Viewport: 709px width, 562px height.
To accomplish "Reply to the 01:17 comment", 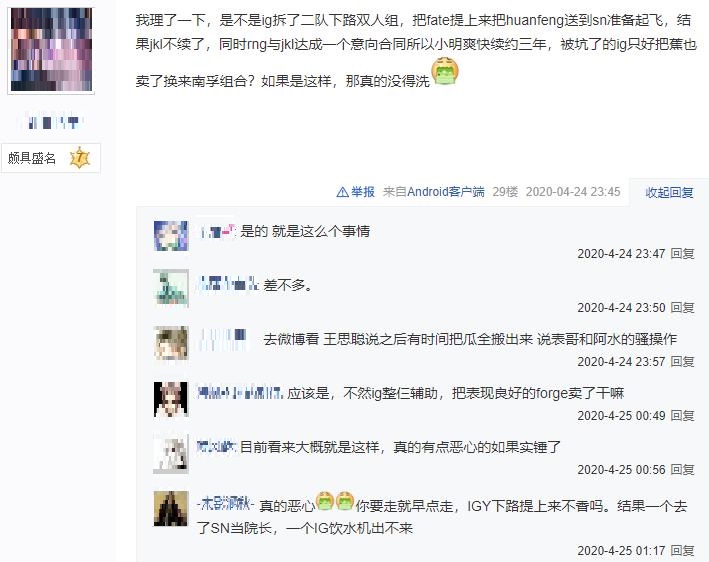I will [x=682, y=551].
